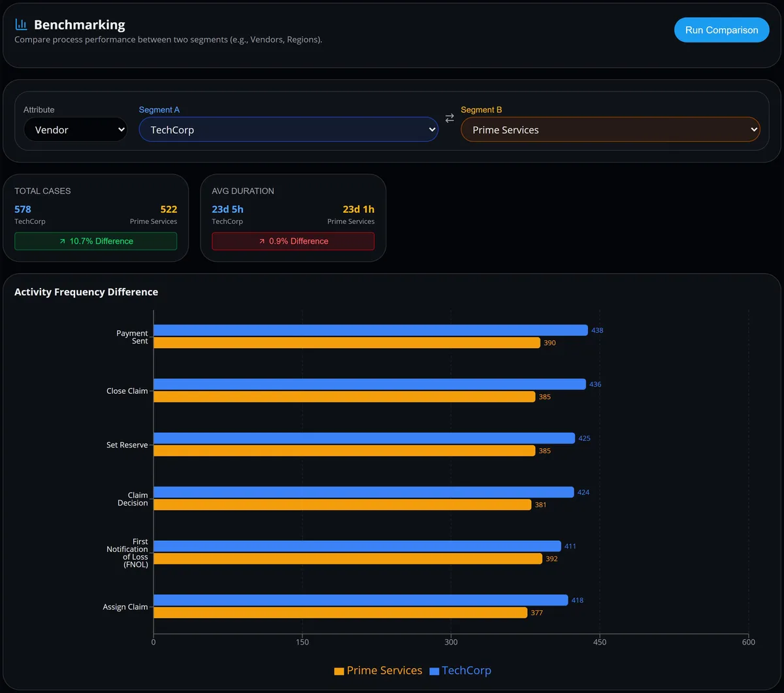Select the Prime Services Claim Decision bar (381)

(342, 505)
